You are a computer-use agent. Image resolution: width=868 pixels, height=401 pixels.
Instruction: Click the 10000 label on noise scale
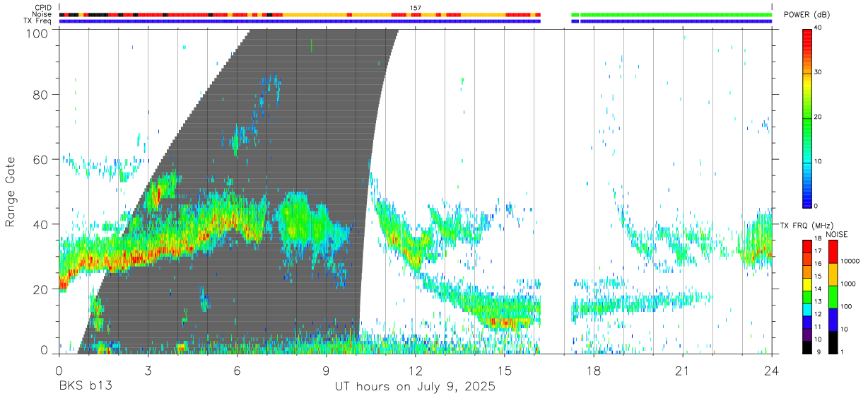click(x=849, y=262)
